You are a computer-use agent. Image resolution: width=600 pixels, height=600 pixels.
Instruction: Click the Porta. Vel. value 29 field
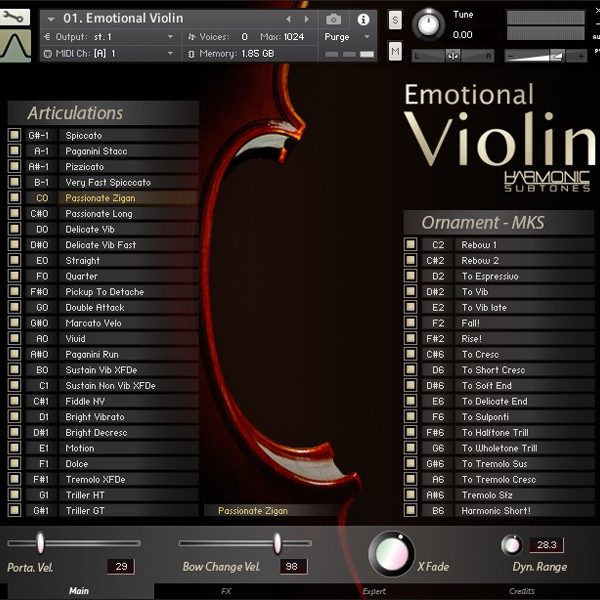[121, 566]
